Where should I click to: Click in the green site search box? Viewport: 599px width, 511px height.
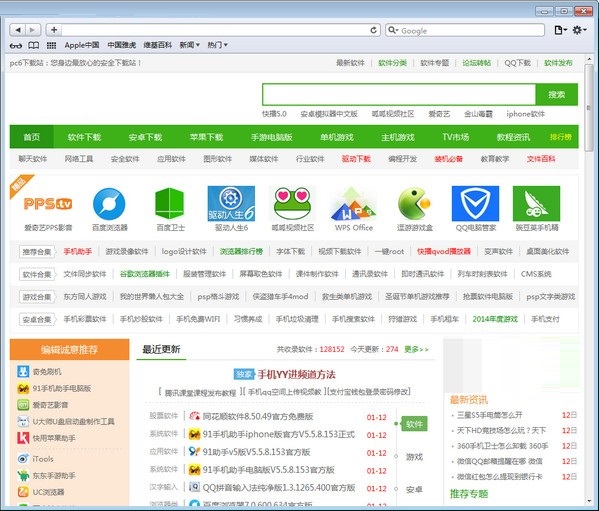tap(399, 94)
